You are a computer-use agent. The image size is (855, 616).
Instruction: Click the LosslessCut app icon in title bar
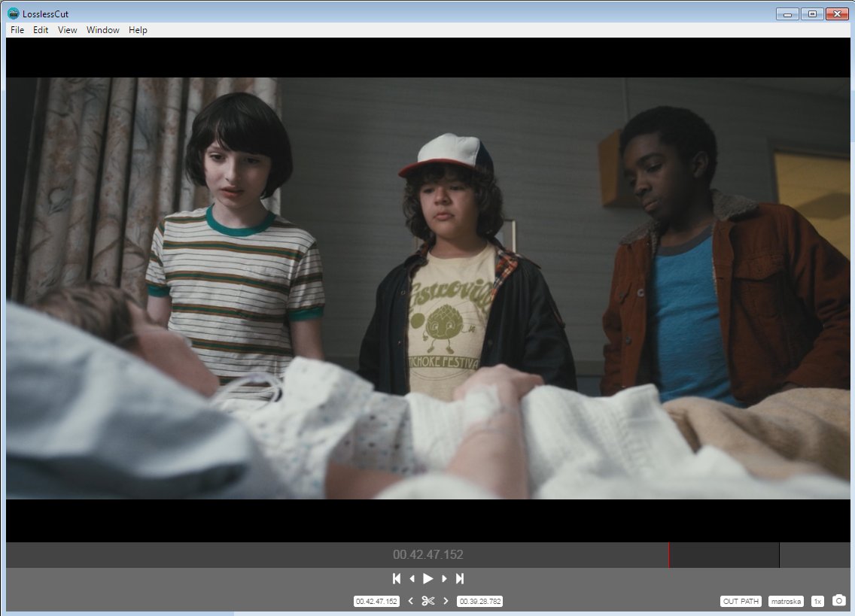14,14
